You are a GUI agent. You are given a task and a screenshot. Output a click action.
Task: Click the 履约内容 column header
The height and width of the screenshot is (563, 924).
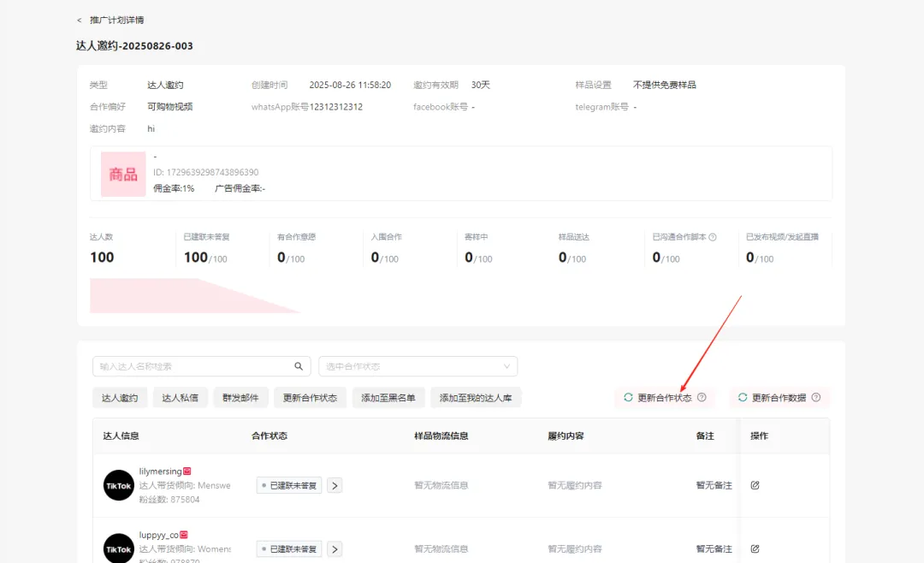[566, 436]
